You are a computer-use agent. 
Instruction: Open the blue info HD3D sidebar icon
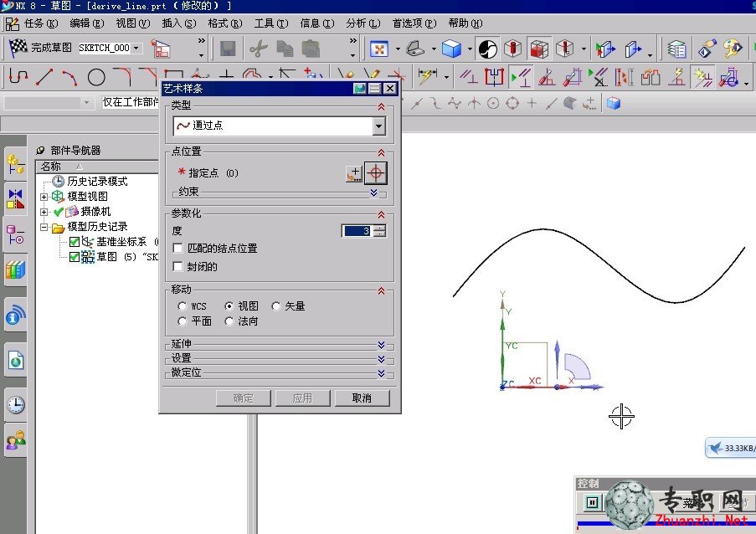pos(15,316)
